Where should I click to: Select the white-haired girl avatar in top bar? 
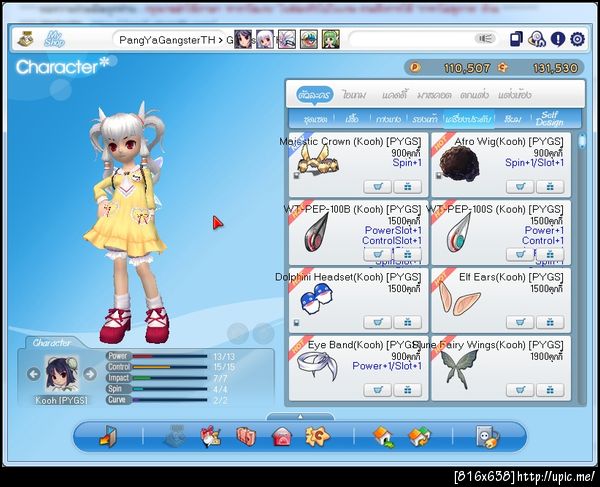(265, 39)
